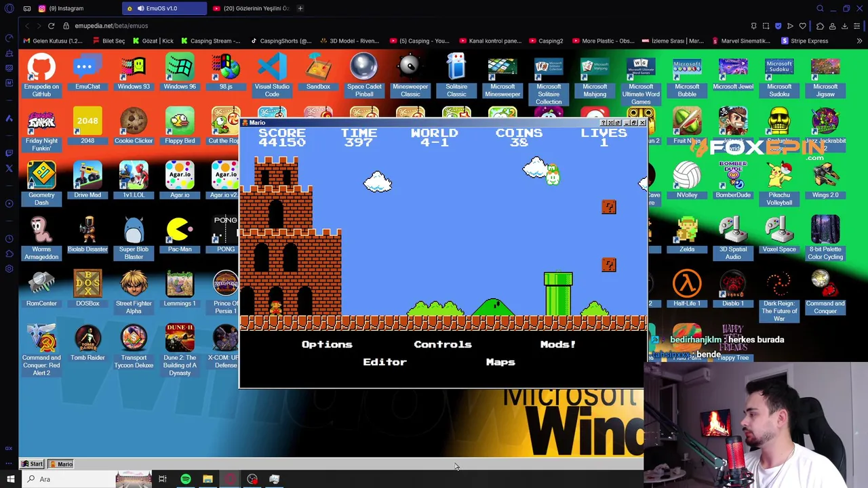This screenshot has width=868, height=488.
Task: Open new browser tab plus button
Action: (x=300, y=8)
